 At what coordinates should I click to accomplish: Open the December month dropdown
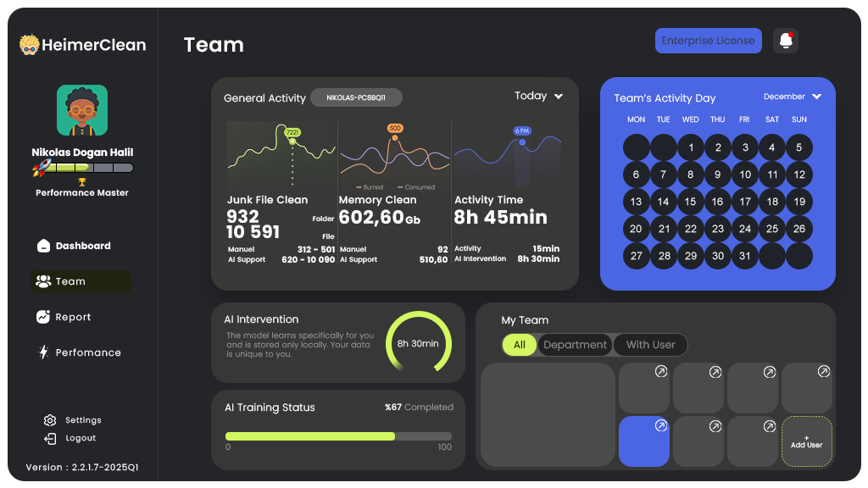793,97
